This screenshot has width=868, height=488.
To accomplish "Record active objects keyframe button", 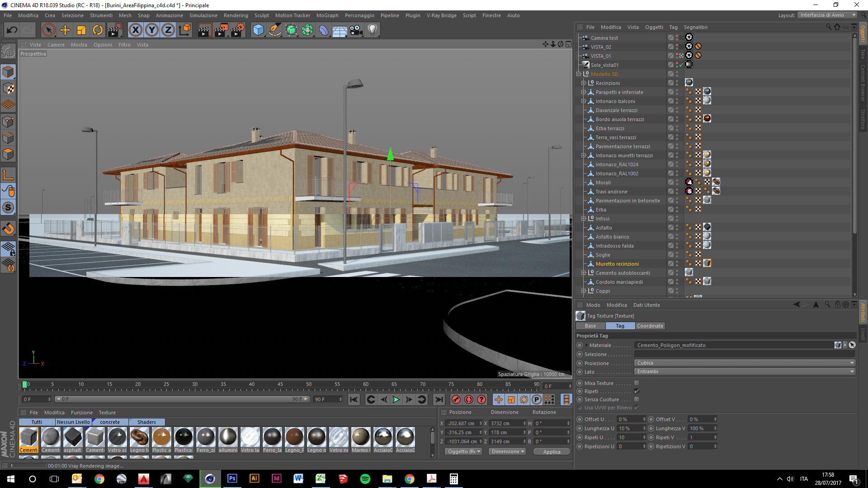I will point(456,399).
